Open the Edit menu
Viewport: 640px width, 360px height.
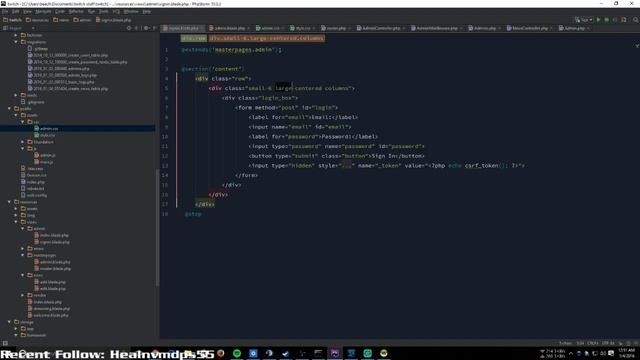coord(16,11)
